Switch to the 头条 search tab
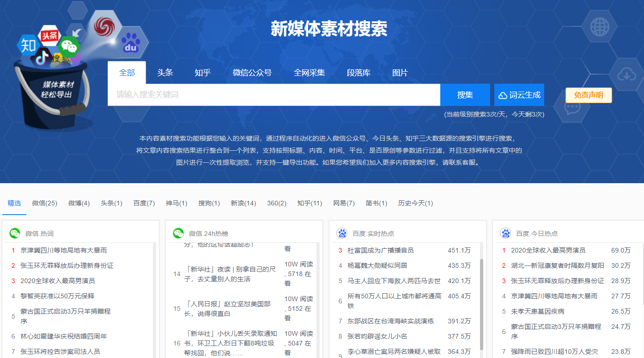Screen dimensions: 644x358 tap(165, 73)
